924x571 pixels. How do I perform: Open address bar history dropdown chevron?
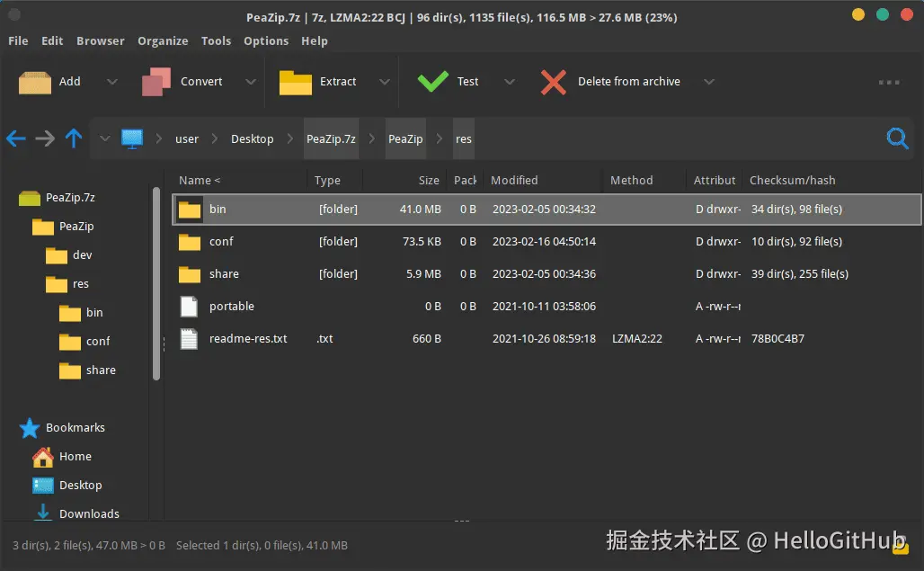pyautogui.click(x=105, y=138)
